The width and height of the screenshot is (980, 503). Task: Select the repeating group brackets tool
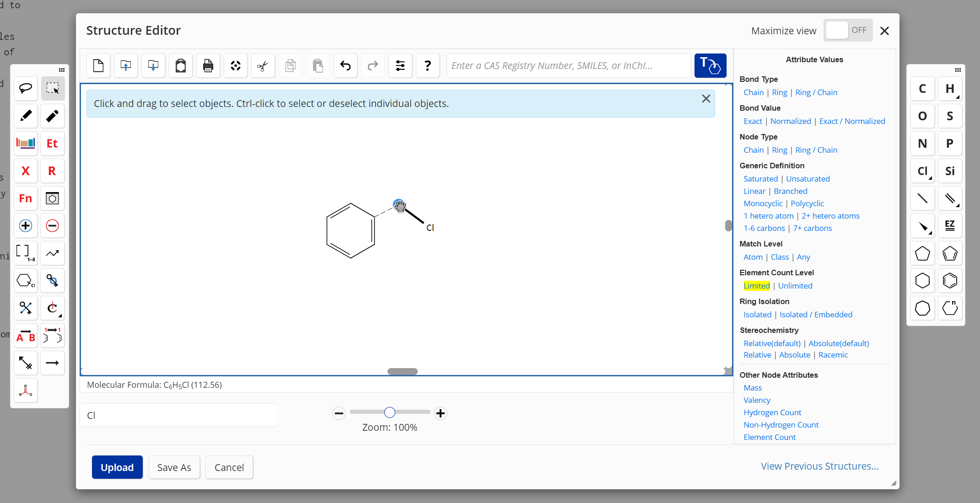26,253
